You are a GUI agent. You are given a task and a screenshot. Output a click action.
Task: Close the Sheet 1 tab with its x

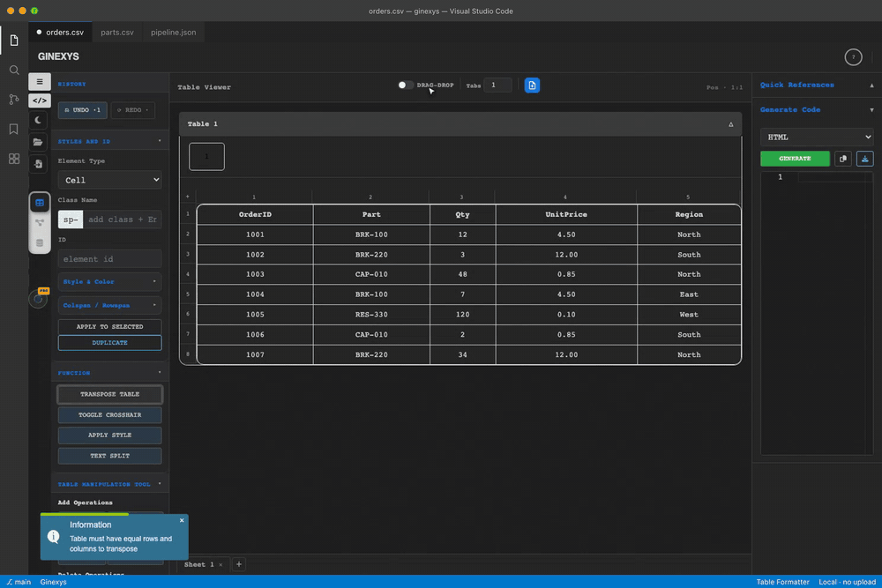click(220, 564)
